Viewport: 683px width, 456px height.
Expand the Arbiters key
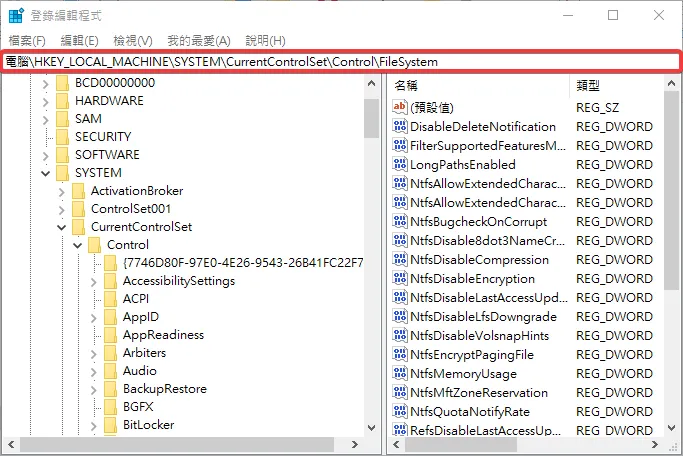(94, 354)
